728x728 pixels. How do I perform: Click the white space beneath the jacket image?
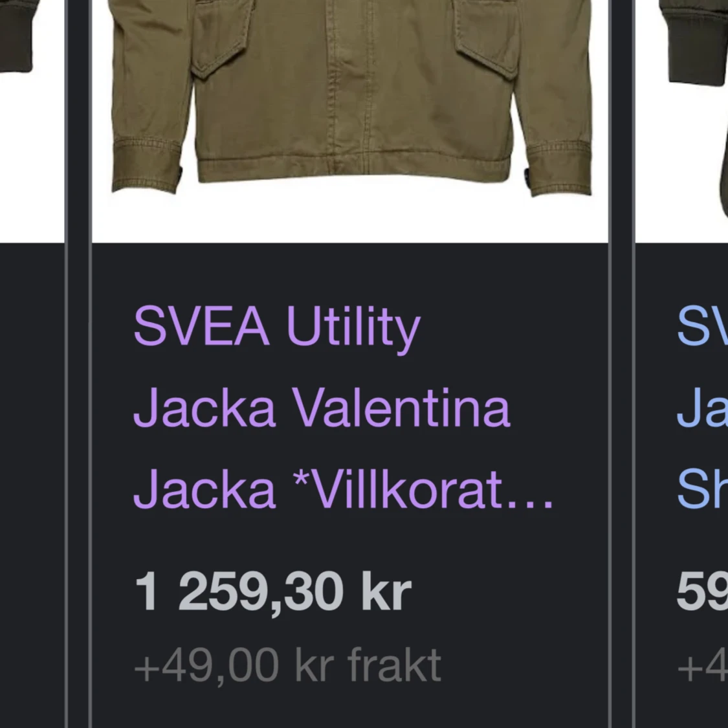[350, 219]
